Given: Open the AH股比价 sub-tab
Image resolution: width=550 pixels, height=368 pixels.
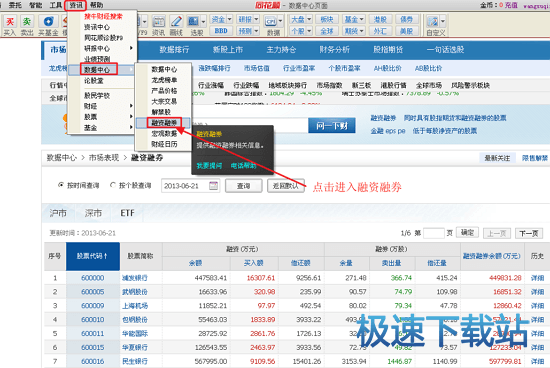Looking at the screenshot, I should coord(388,68).
